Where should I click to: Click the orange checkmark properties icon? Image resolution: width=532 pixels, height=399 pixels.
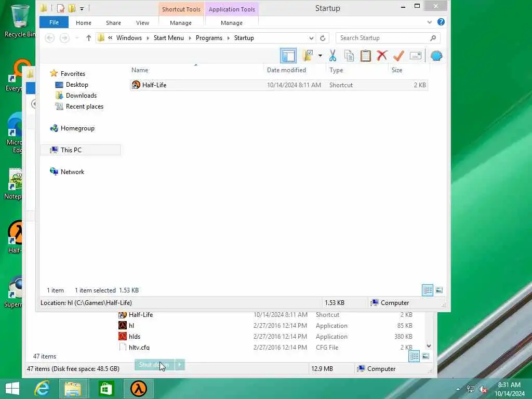click(x=398, y=56)
